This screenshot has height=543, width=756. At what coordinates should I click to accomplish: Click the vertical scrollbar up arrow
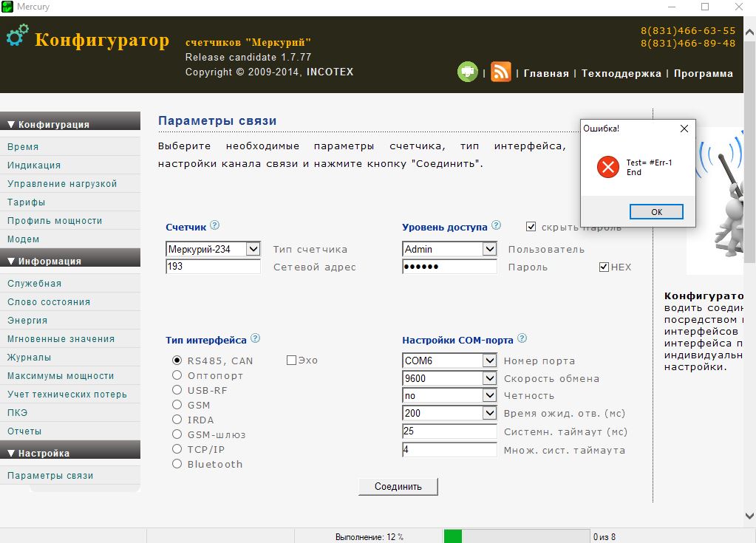[750, 33]
